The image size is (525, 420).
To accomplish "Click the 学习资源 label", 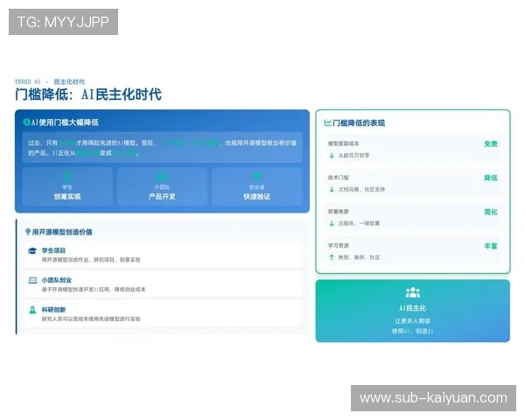I will click(x=338, y=246).
